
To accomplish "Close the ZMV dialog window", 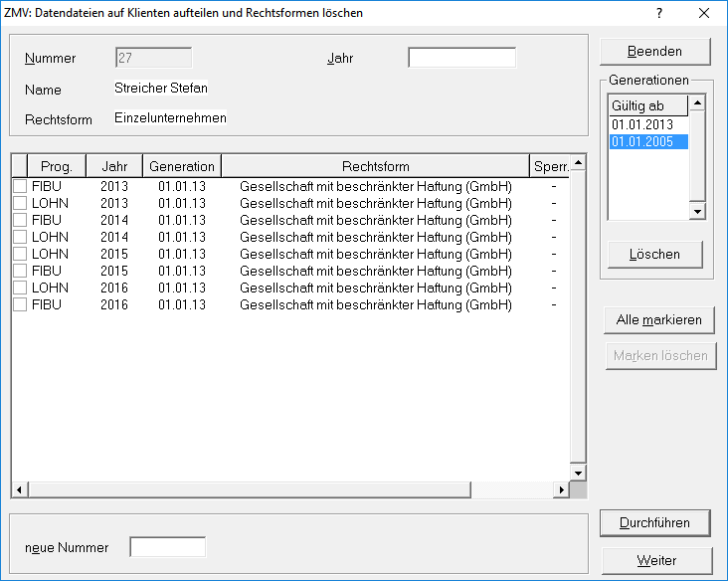I will click(704, 13).
